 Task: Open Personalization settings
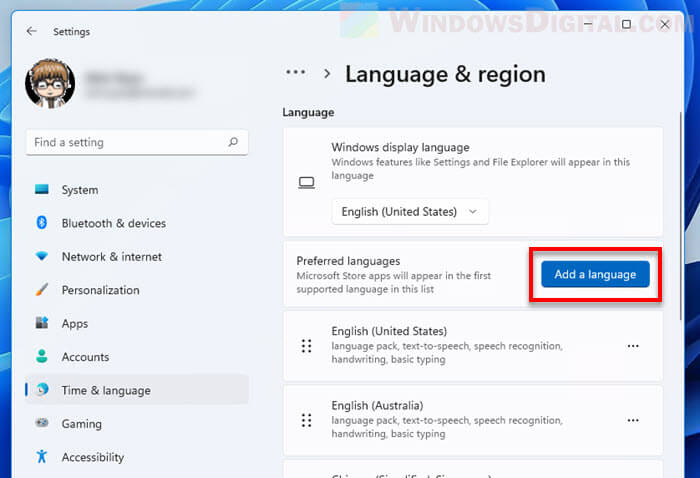(x=137, y=290)
